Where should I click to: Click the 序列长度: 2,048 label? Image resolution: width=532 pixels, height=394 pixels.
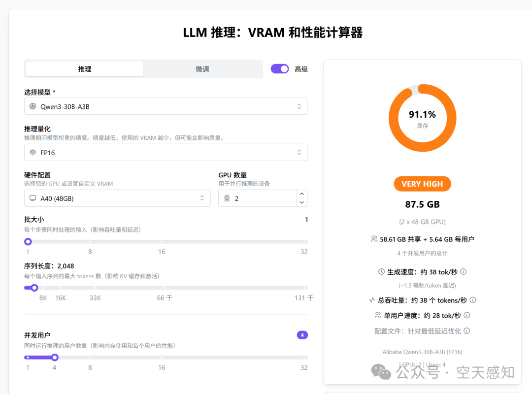click(x=49, y=266)
